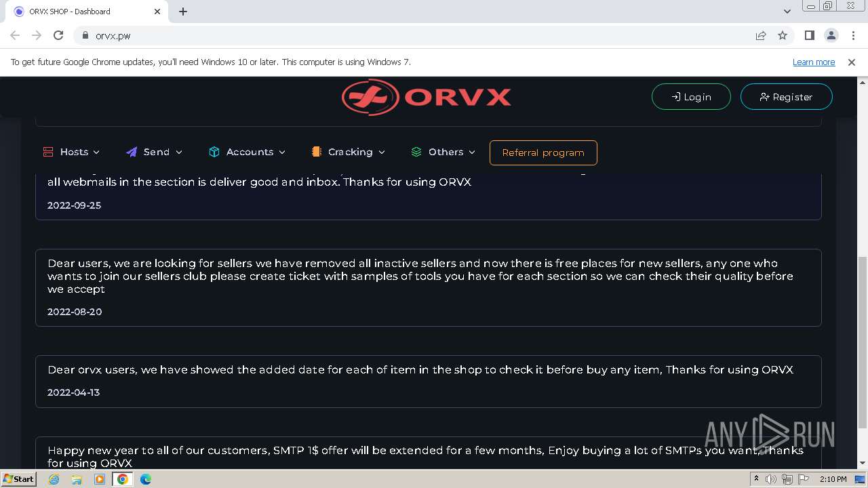Open the Windows Start menu

click(x=19, y=479)
